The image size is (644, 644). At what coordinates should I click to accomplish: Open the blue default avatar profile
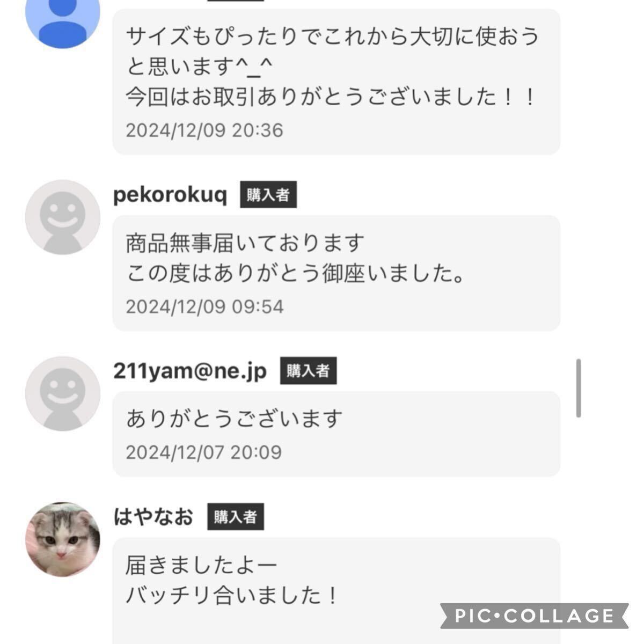click(x=63, y=20)
